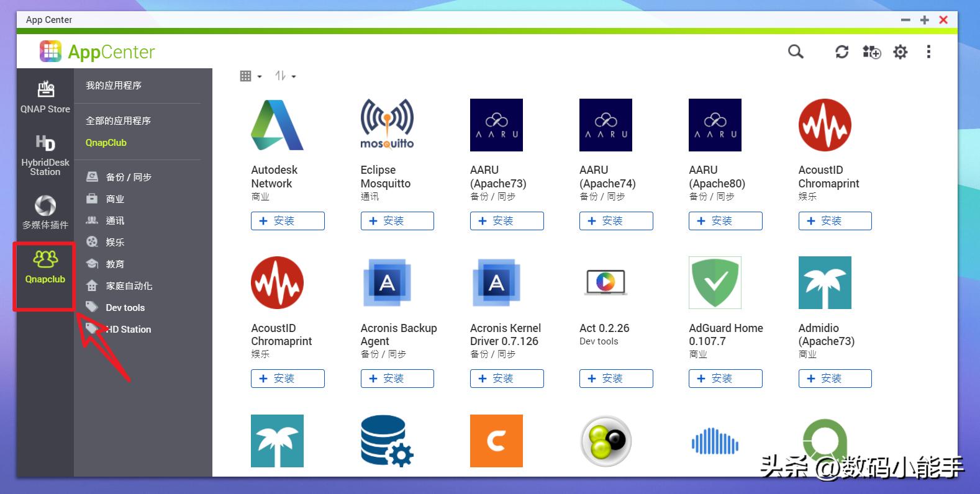Click the Dev tools label under Act 0.2.26

coord(599,341)
